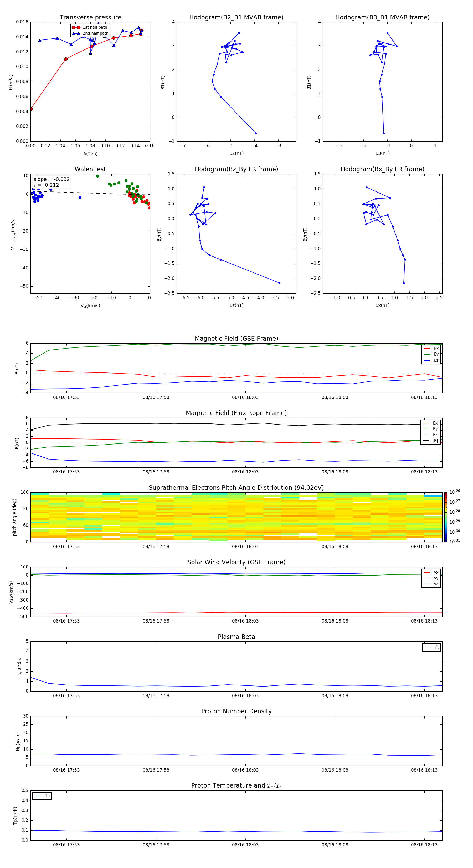This screenshot has height=868, width=473.
Task: Click '08/16 18:03' tick below Proton Temperature plot
Action: click(245, 845)
